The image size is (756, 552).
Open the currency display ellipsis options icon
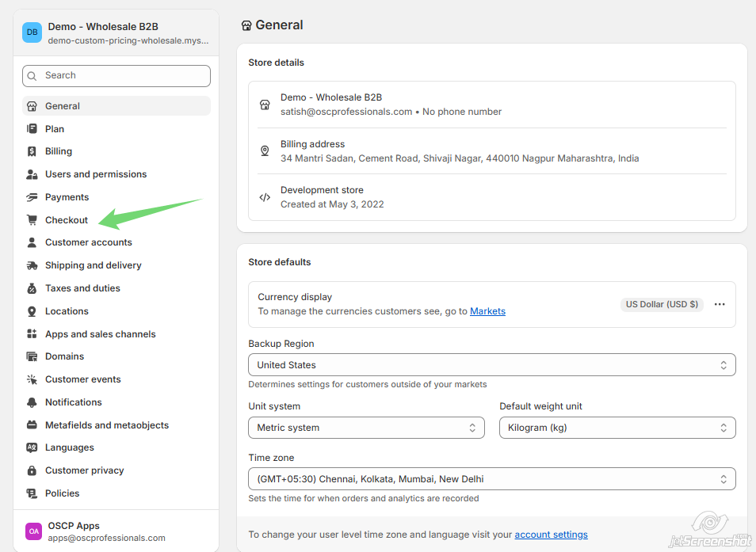pos(720,304)
